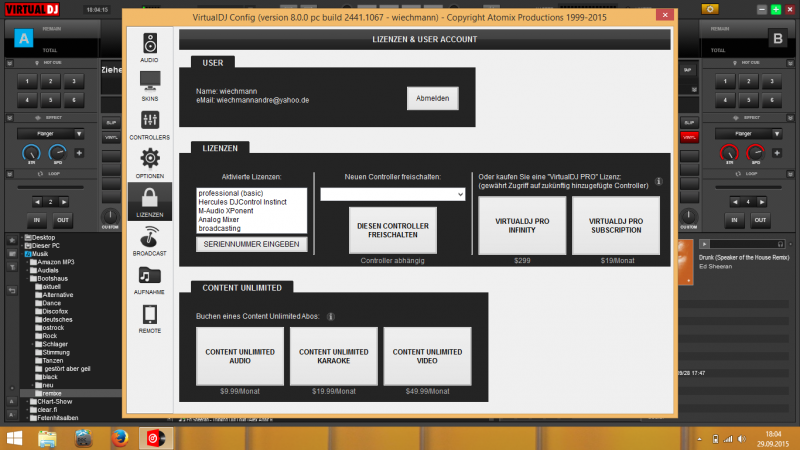Click the album cover thumbnail for Drunk remix
Image resolution: width=800 pixels, height=450 pixels.
click(x=686, y=263)
